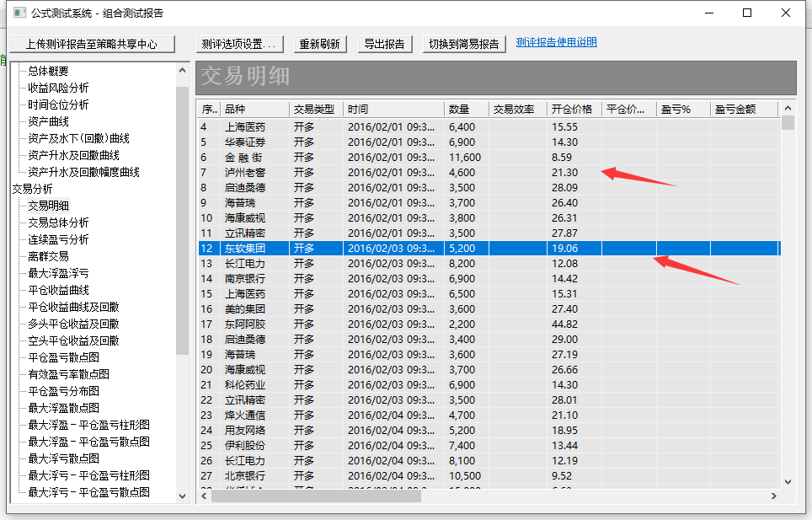812x520 pixels.
Task: Click 切换到简易报告 button
Action: pos(464,44)
